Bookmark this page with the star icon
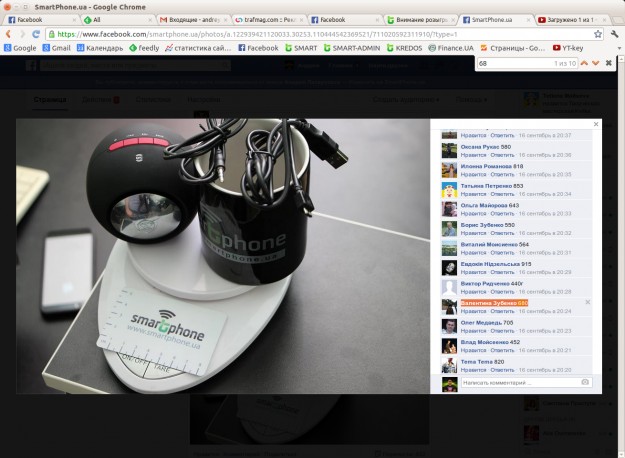The height and width of the screenshot is (458, 625). [x=598, y=33]
